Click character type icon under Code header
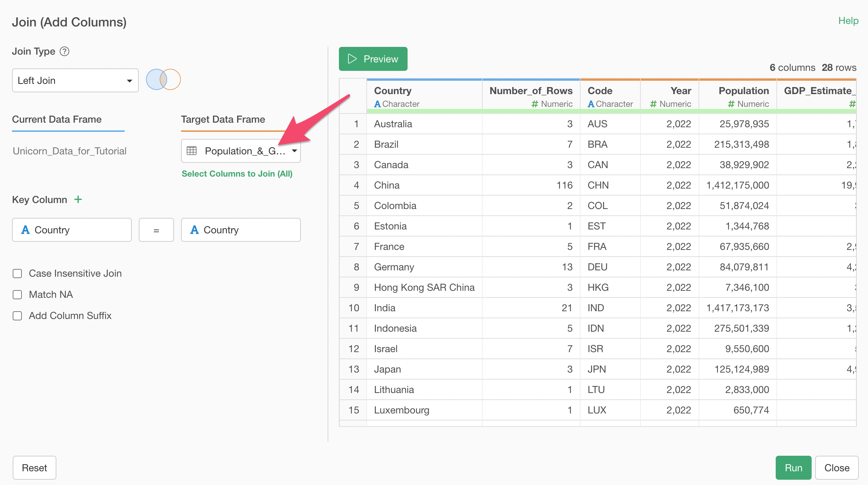Screen dimensions: 868x485 591,104
